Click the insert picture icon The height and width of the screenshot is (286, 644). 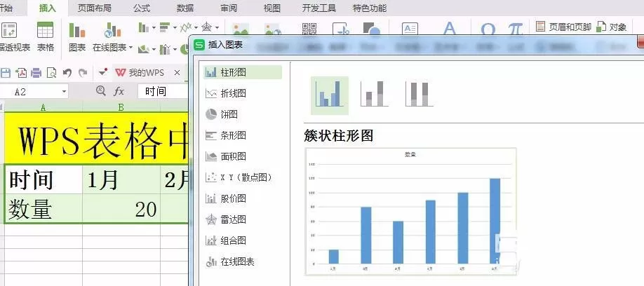tap(241, 29)
